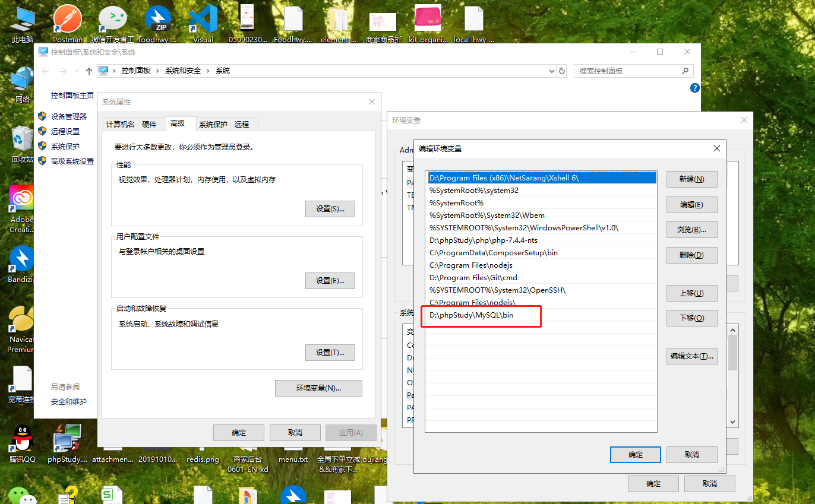Expand chevron after 控制面板 breadcrumb

pos(158,71)
